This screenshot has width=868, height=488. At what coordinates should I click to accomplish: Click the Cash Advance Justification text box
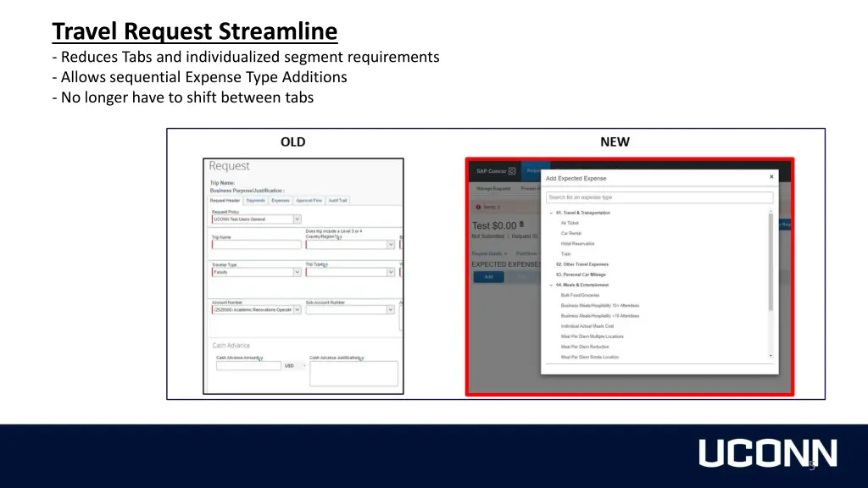coord(353,374)
